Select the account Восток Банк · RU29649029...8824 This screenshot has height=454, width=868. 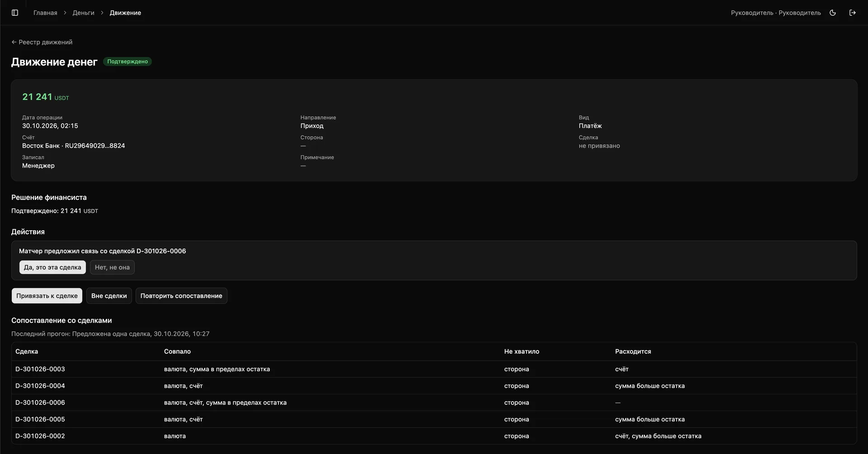click(74, 146)
